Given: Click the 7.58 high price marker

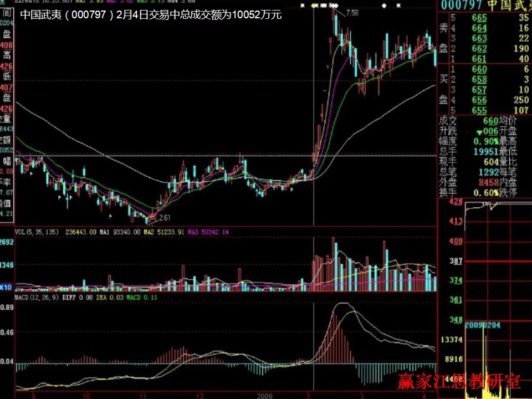Looking at the screenshot, I should 351,12.
